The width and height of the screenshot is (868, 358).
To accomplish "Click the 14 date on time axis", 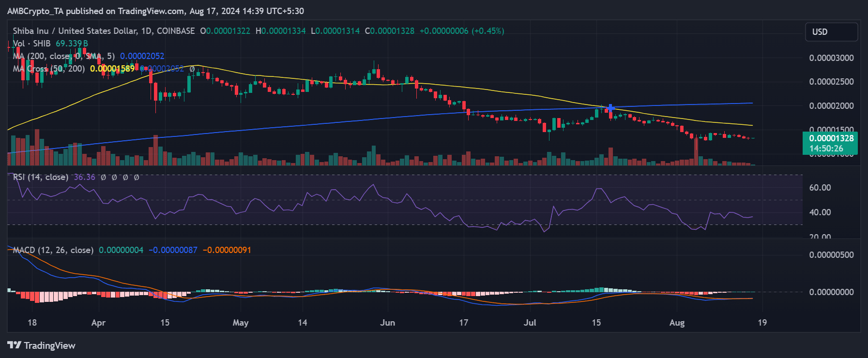I will click(303, 323).
